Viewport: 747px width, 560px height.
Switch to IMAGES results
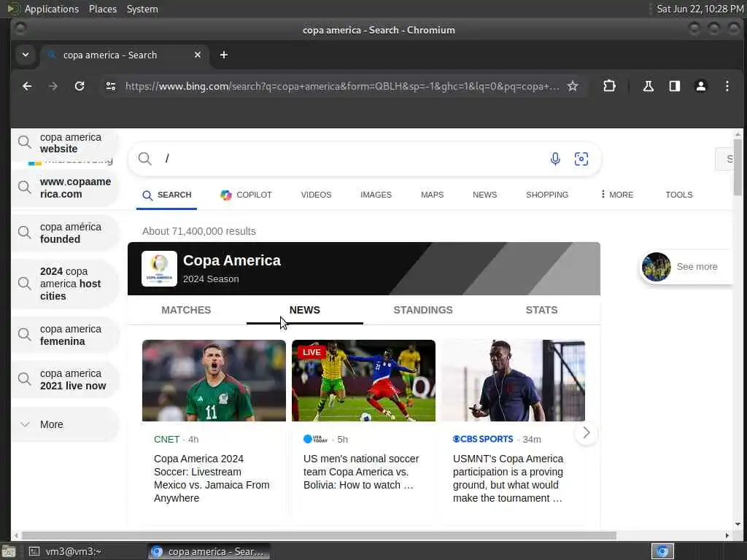(x=376, y=195)
